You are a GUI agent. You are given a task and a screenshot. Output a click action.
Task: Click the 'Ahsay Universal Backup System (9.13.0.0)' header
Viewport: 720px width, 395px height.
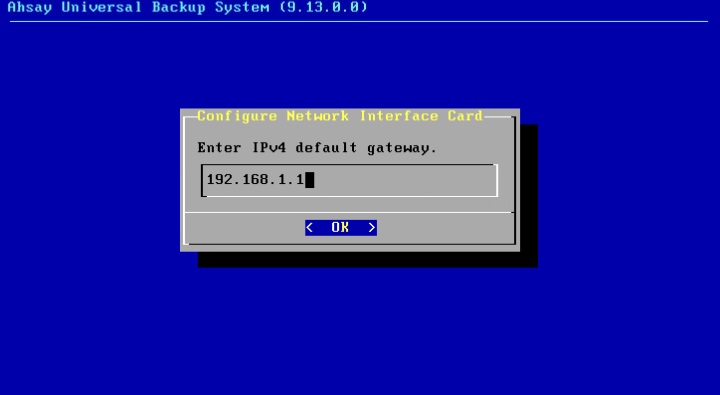[188, 7]
